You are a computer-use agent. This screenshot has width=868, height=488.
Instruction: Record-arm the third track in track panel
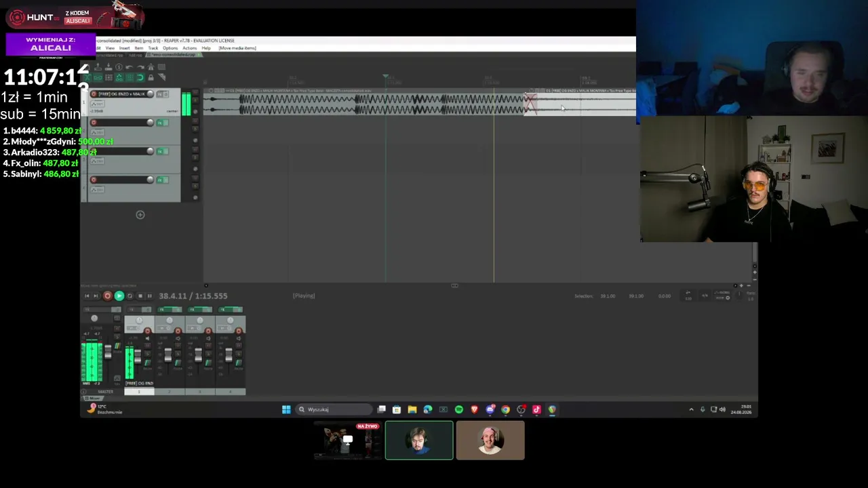pos(94,151)
